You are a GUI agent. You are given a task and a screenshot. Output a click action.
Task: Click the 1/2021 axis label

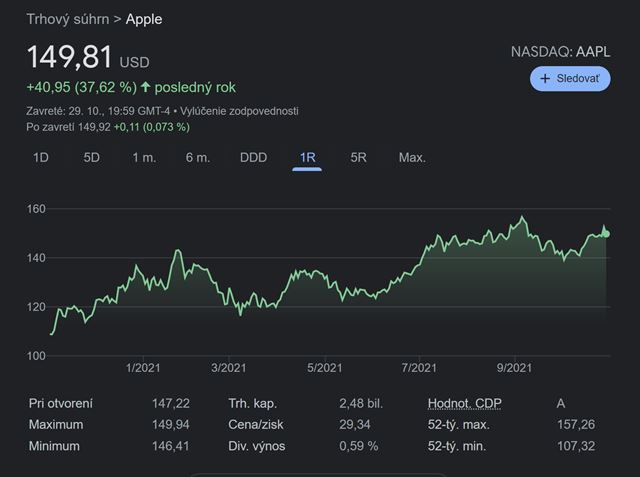click(143, 368)
